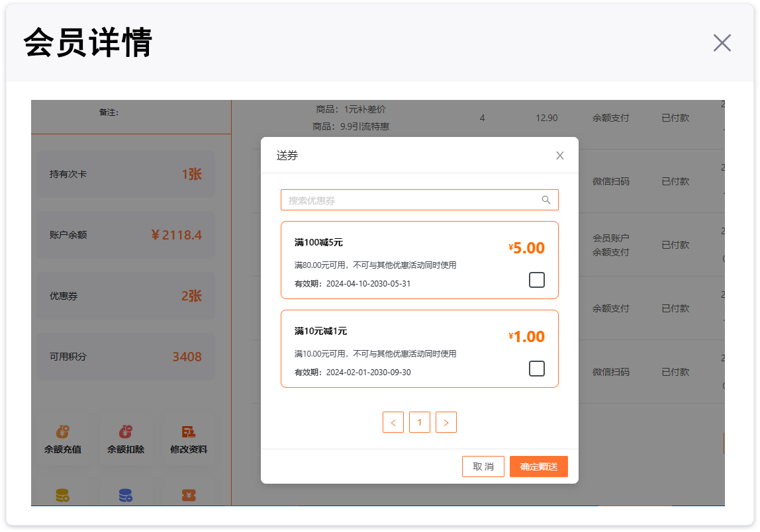Go to previous coupon page arrow
Image resolution: width=760 pixels, height=532 pixels.
393,422
